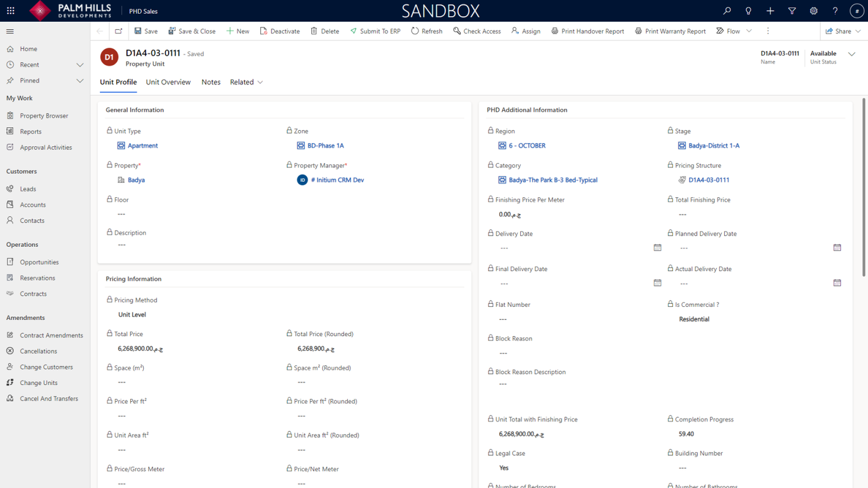868x488 pixels.
Task: Print Handover Report
Action: [588, 31]
